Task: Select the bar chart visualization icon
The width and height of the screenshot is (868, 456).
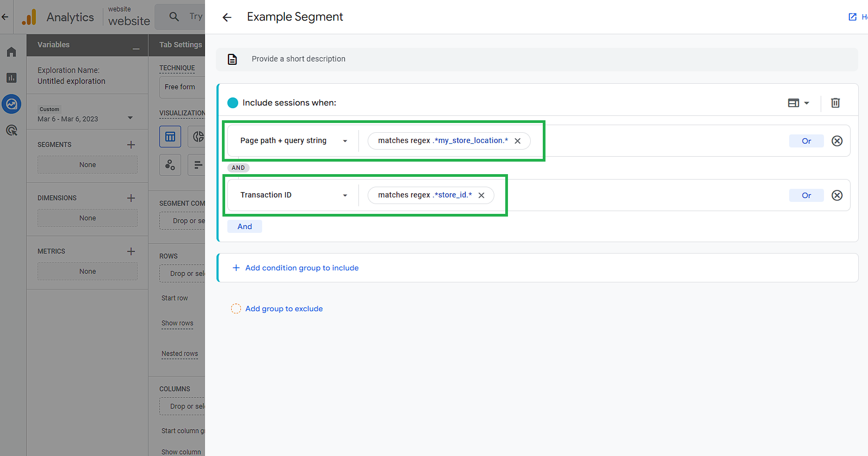Action: 197,164
